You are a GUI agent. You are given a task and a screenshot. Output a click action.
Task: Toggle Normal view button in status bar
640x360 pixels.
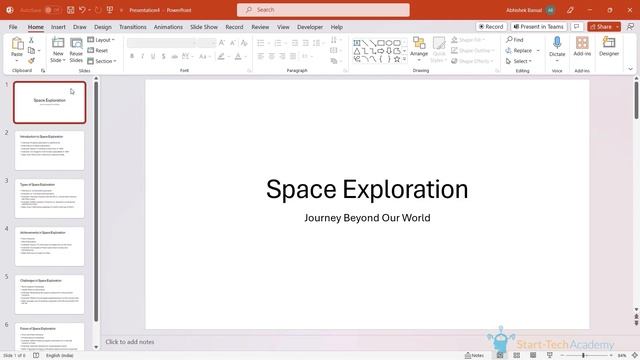click(x=500, y=356)
